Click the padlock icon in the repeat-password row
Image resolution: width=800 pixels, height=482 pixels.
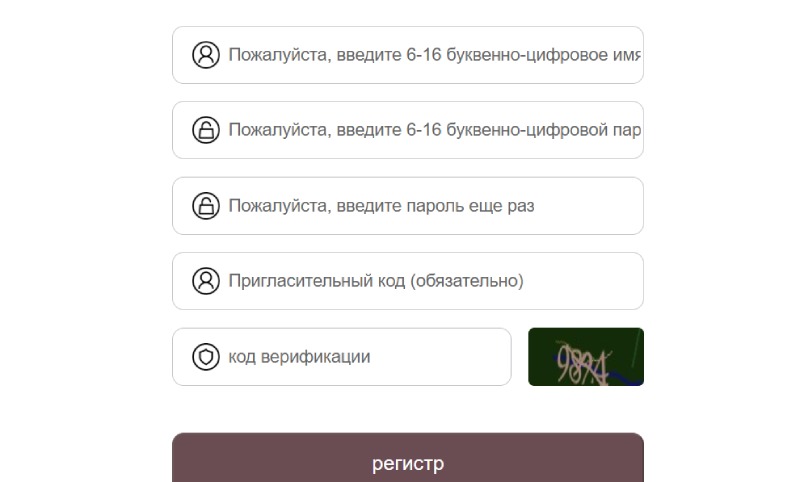(205, 206)
